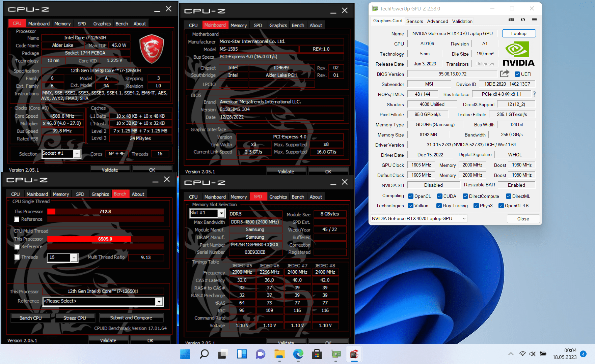Open Microsoft Store from taskbar
The height and width of the screenshot is (364, 595).
coord(317,354)
